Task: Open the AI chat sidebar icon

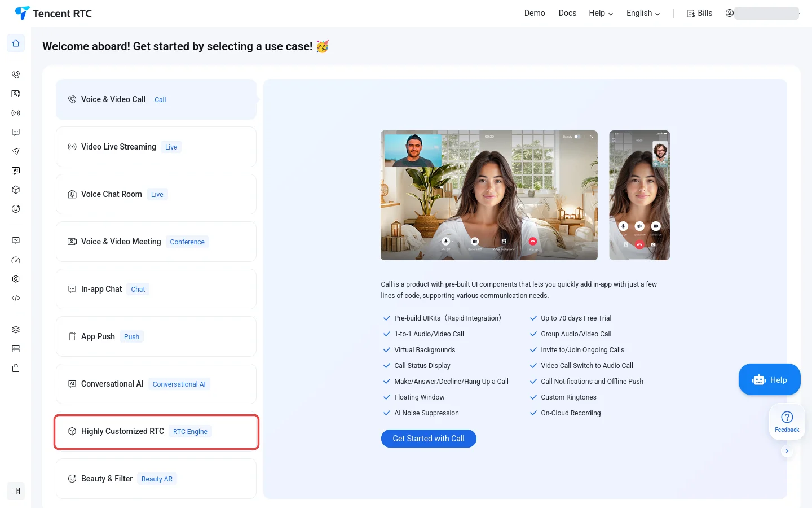Action: coord(16,170)
